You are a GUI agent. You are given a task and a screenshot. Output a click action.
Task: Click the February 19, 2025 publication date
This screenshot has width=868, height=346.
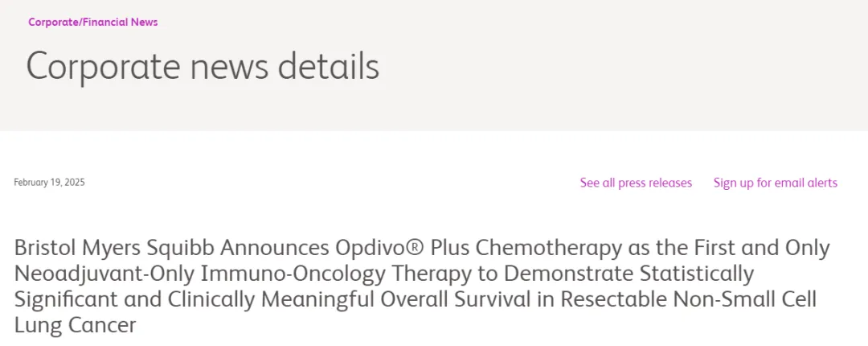[49, 183]
